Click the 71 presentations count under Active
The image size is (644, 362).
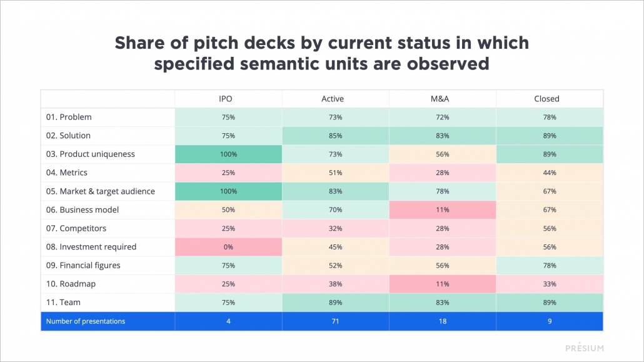click(335, 321)
